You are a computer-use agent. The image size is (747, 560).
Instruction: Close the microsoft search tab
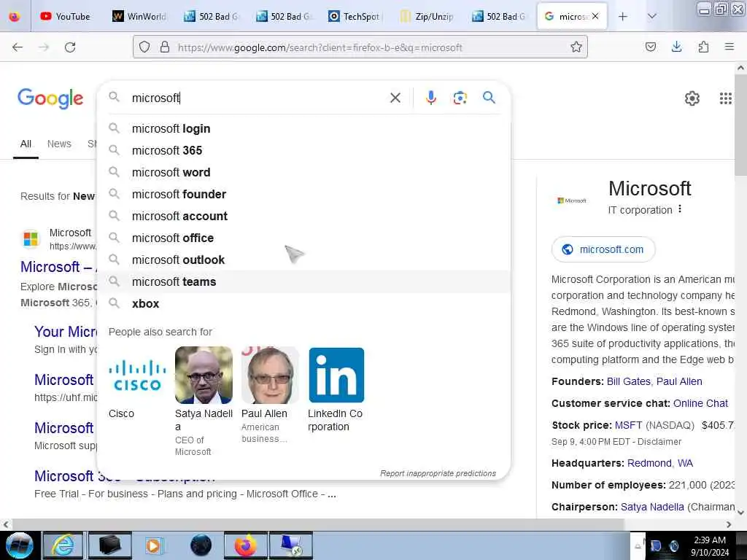(x=595, y=16)
